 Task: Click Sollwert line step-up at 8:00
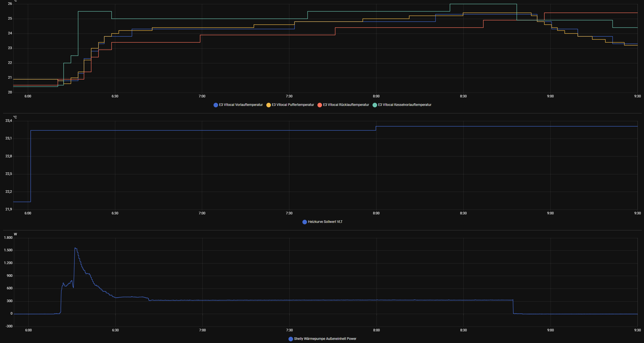376,128
